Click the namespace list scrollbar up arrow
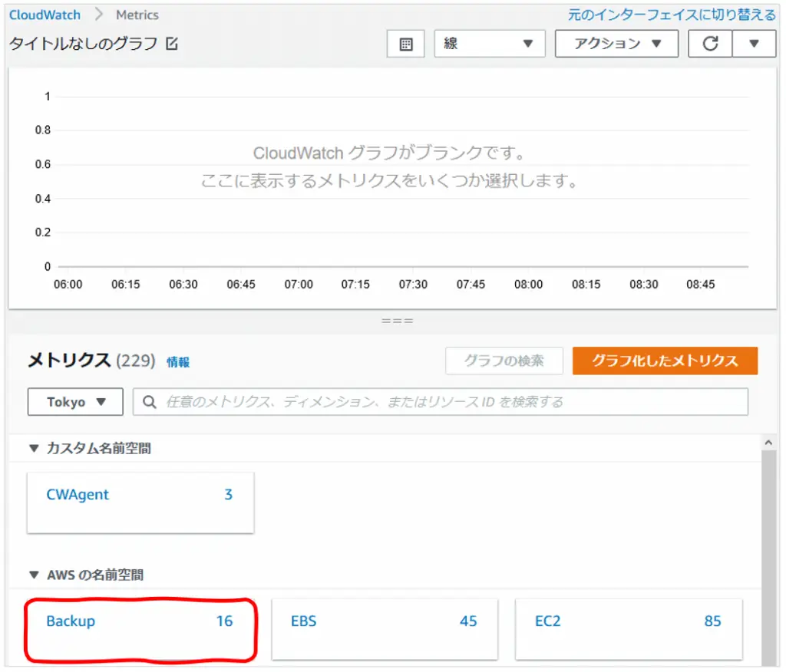Viewport: 786px width, 672px height. pyautogui.click(x=768, y=443)
